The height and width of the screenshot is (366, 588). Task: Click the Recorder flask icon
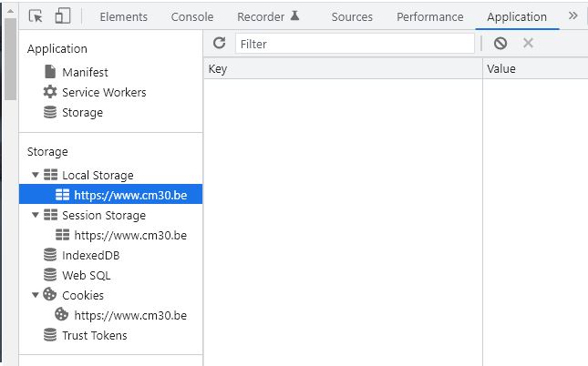295,15
